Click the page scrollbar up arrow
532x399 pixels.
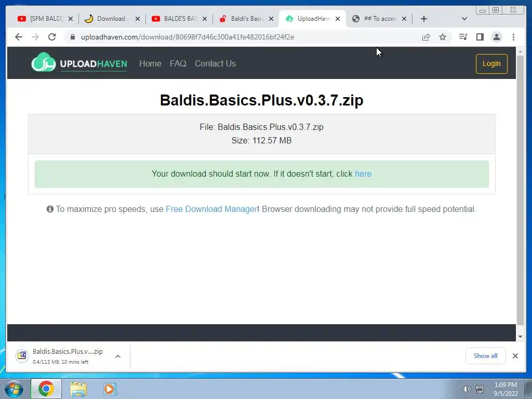[x=520, y=51]
